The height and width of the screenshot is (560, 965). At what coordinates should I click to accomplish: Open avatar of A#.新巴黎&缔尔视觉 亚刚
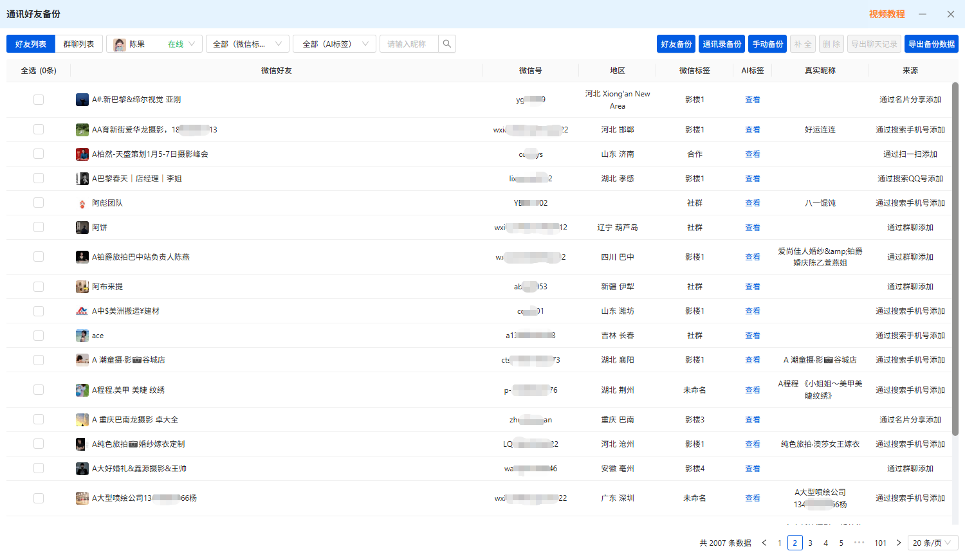[82, 100]
